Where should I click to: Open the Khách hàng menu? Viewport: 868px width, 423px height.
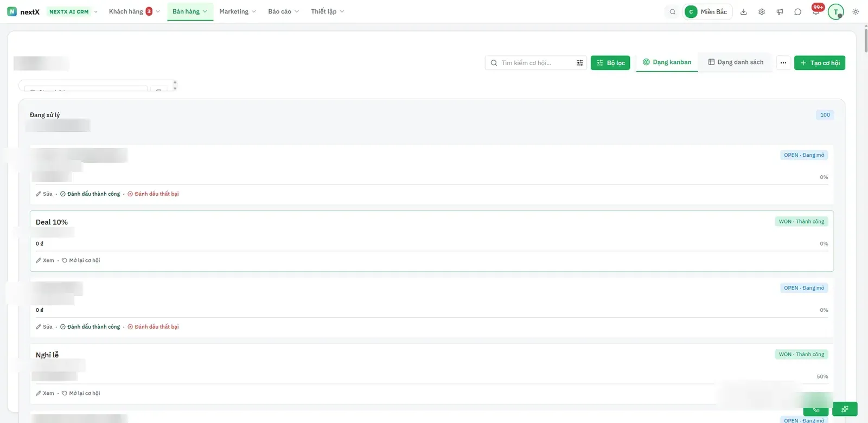pyautogui.click(x=135, y=11)
